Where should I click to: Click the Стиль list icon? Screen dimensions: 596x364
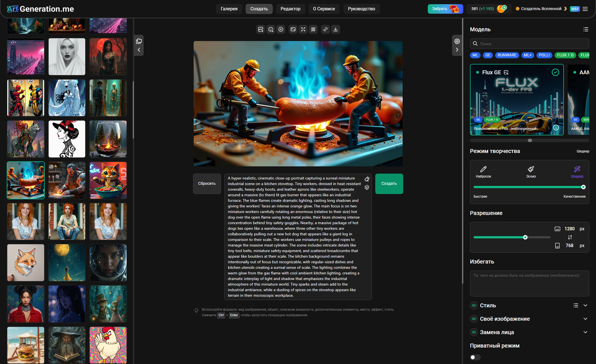[x=576, y=306]
